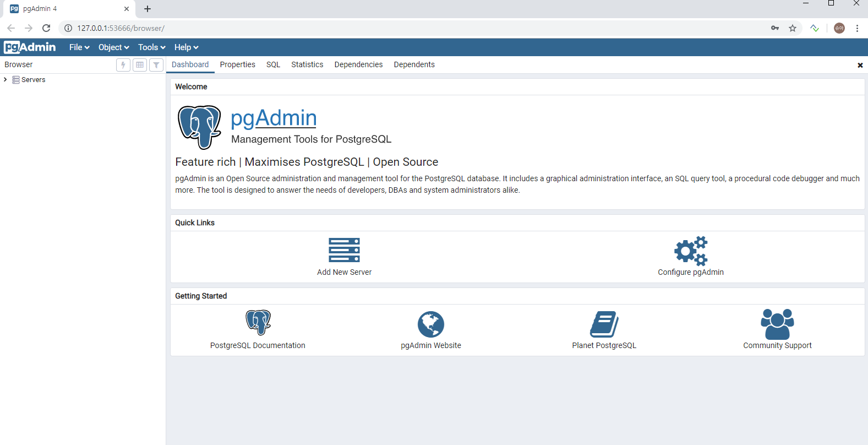This screenshot has height=445, width=868.
Task: Switch to the Dependents tab
Action: tap(414, 65)
